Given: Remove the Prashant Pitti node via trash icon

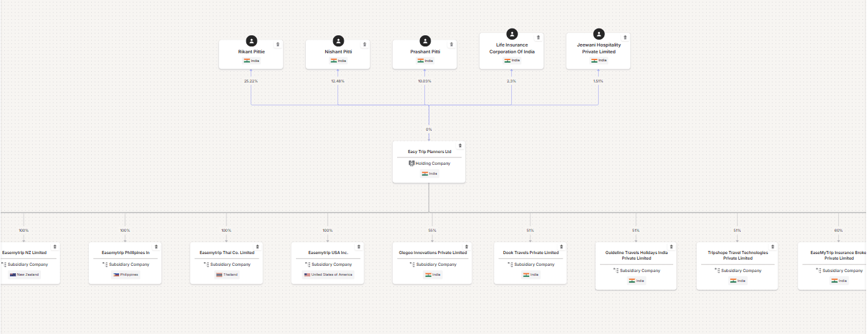Looking at the screenshot, I should 452,44.
